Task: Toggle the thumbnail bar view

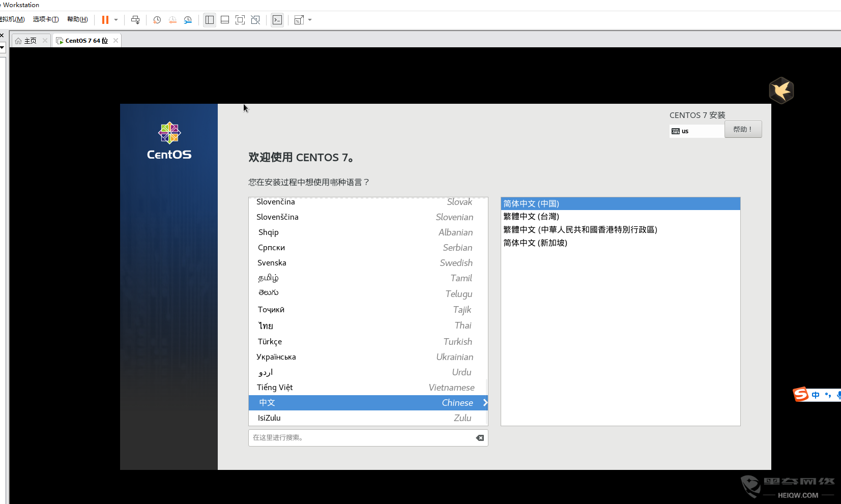Action: click(x=225, y=20)
